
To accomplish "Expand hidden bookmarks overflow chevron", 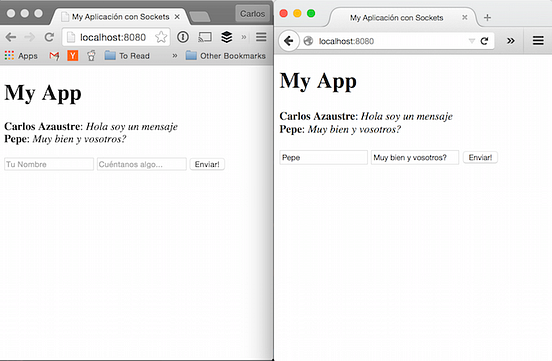I will [x=175, y=56].
